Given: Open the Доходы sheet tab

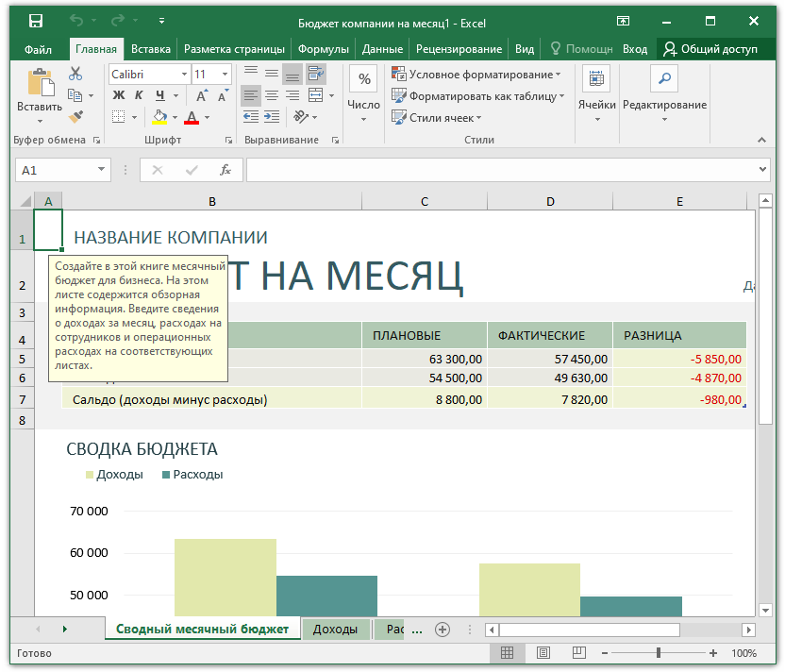Looking at the screenshot, I should [336, 630].
